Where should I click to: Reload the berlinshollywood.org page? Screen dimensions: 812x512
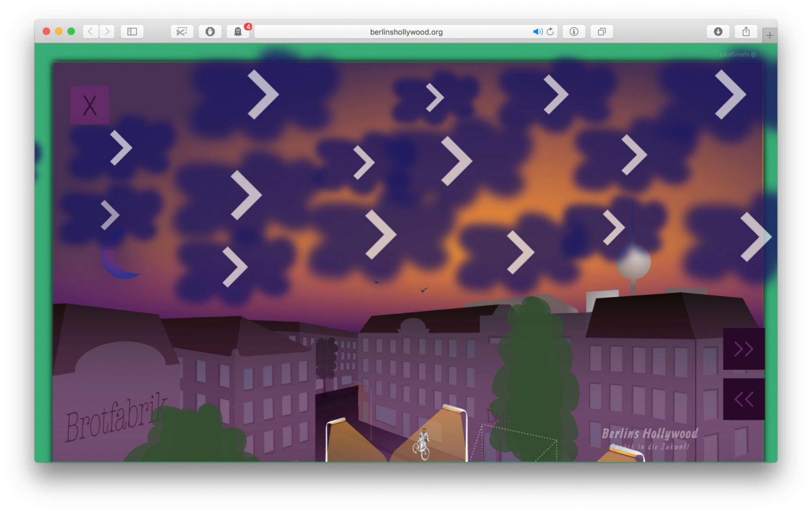tap(550, 32)
